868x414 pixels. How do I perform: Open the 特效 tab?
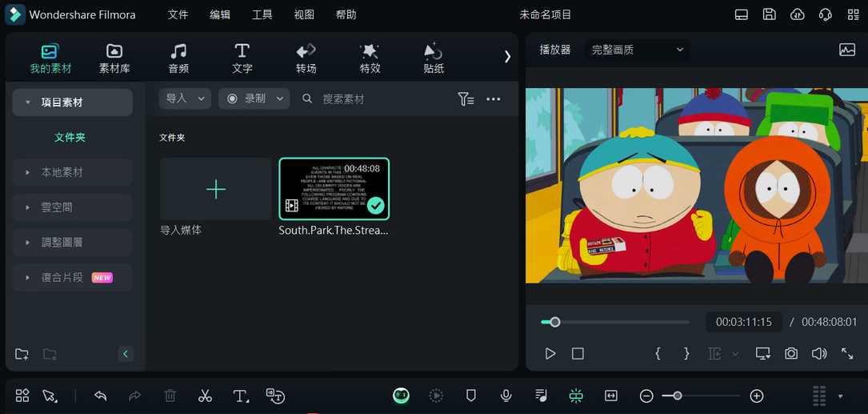tap(370, 58)
